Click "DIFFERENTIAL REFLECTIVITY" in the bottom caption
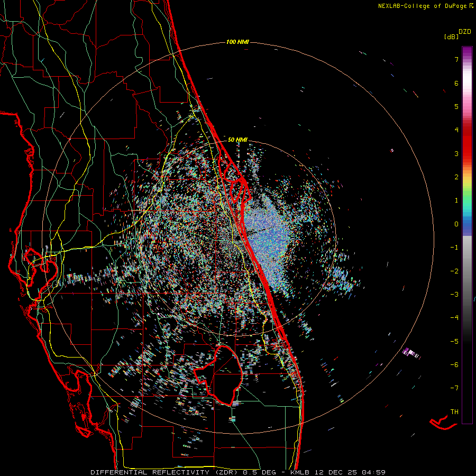 tap(150, 472)
